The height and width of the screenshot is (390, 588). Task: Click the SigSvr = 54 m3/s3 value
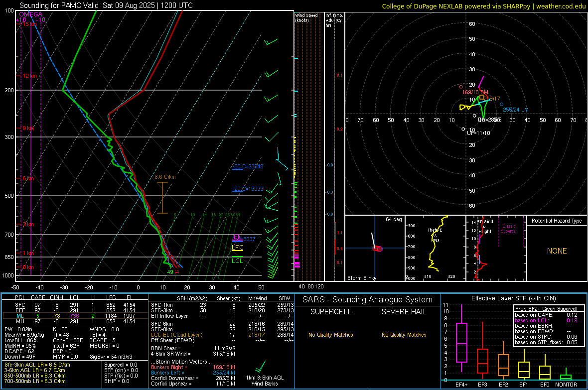pos(111,357)
